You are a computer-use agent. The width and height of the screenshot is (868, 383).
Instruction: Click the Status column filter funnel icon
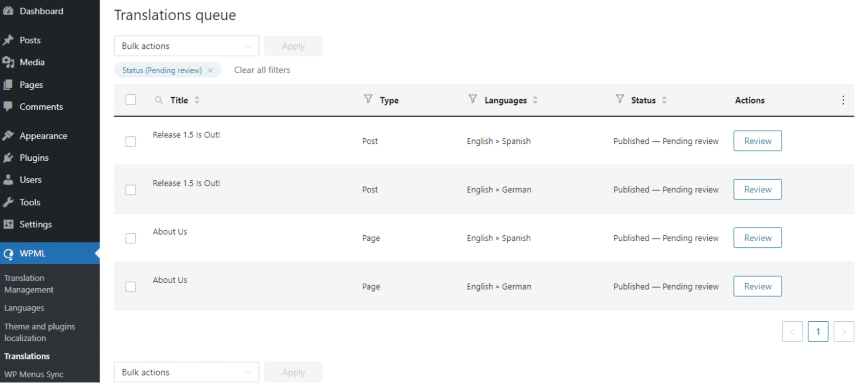pos(620,99)
